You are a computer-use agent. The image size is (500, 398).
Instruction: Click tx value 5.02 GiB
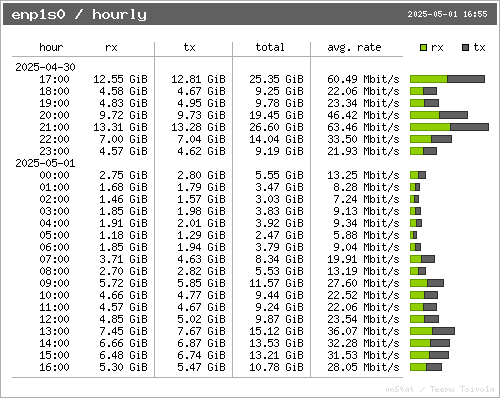pyautogui.click(x=201, y=319)
